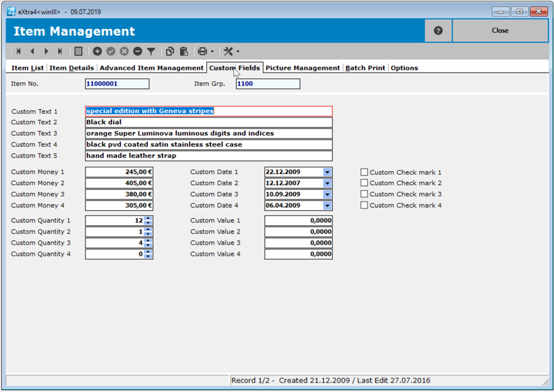Go to the first record
Screen dimensions: 554x392
(x=18, y=52)
